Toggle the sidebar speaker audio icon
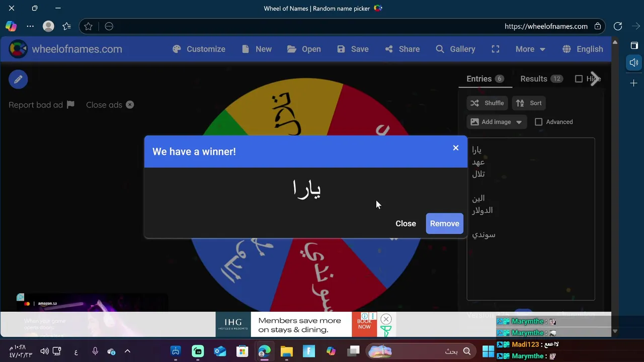The height and width of the screenshot is (362, 644). tap(634, 63)
